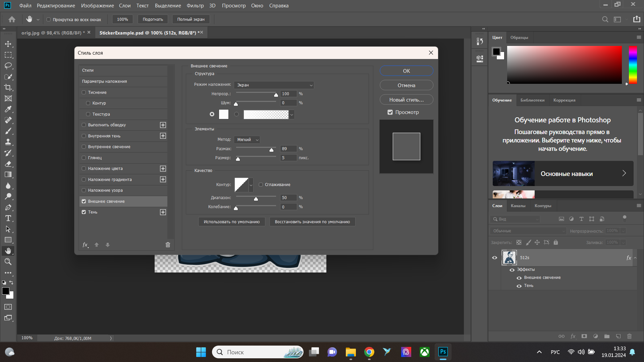
Task: Select the gradient glow radio button
Action: point(236,114)
